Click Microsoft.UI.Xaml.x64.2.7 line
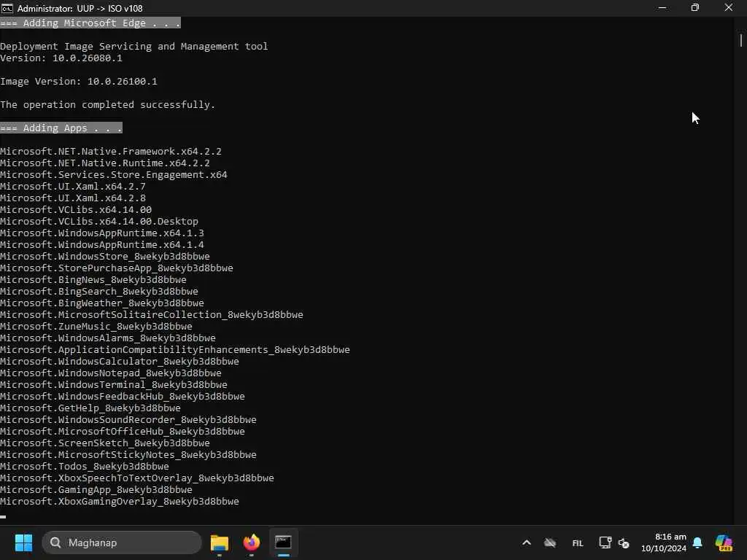The width and height of the screenshot is (747, 560). (x=73, y=186)
